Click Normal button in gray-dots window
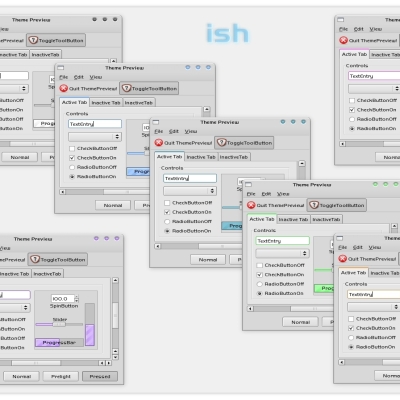400x400 pixels. coord(20,157)
